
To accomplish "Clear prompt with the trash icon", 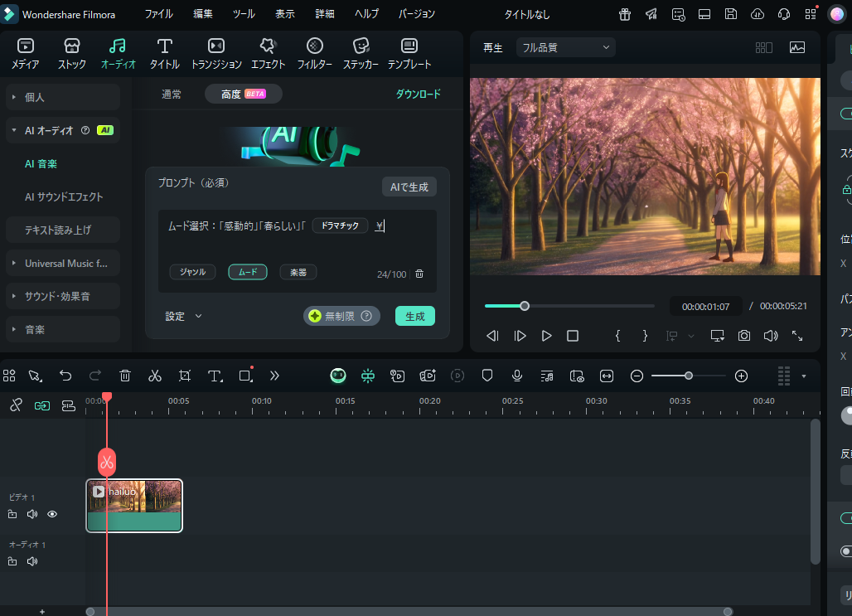I will tap(419, 274).
